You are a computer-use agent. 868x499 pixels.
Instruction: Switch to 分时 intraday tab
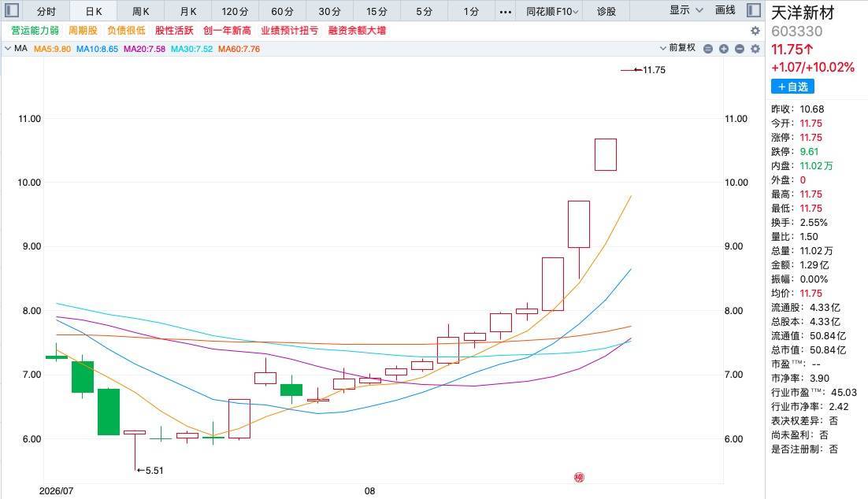pos(46,12)
